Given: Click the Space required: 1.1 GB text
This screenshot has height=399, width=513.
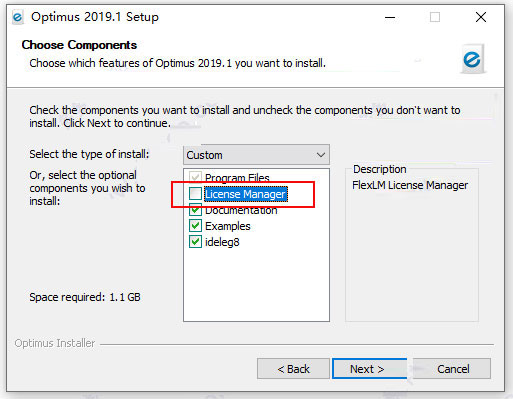Looking at the screenshot, I should pos(85,297).
